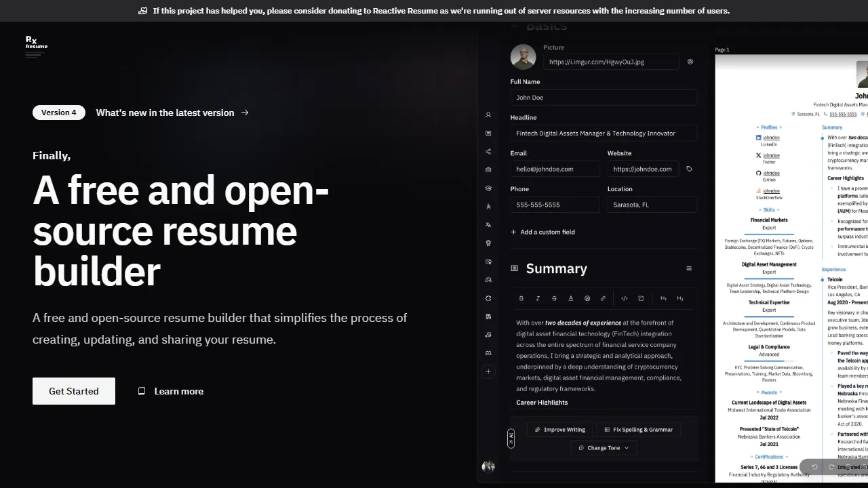This screenshot has width=868, height=488.
Task: Toggle code block icon in editor
Action: point(641,298)
